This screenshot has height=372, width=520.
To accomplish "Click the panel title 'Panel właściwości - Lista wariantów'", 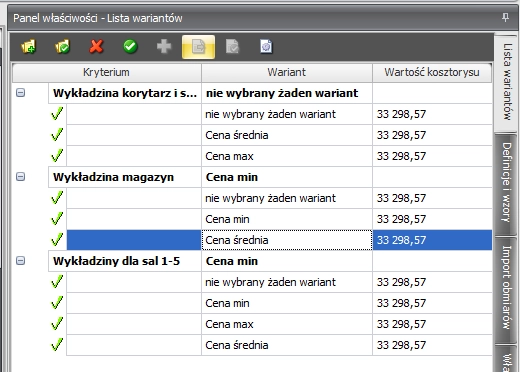I will 98,18.
